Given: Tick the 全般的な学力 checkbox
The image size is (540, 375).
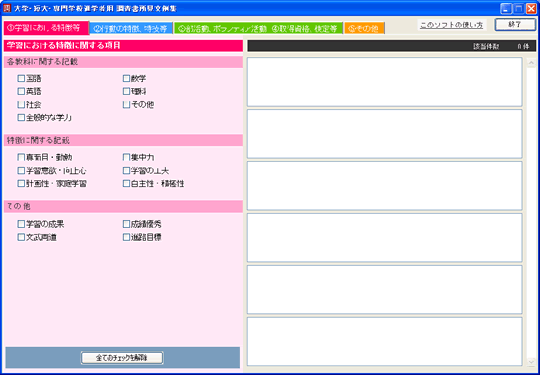Looking at the screenshot, I should (x=21, y=118).
